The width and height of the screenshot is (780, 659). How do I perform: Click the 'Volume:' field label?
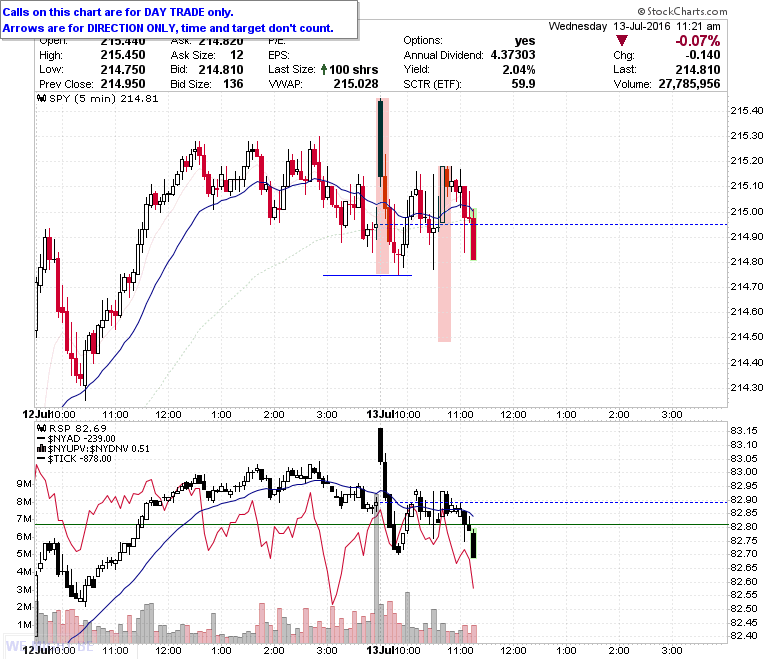tap(632, 84)
